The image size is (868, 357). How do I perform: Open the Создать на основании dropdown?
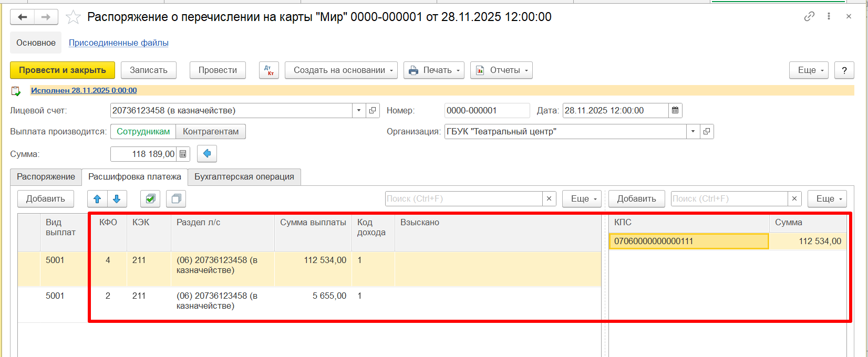pyautogui.click(x=341, y=70)
